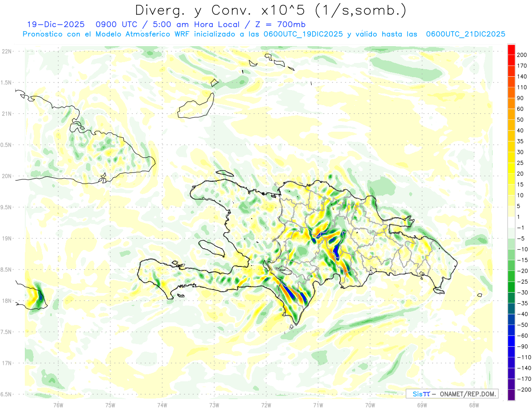Click the '-25' color scale label

point(522,282)
